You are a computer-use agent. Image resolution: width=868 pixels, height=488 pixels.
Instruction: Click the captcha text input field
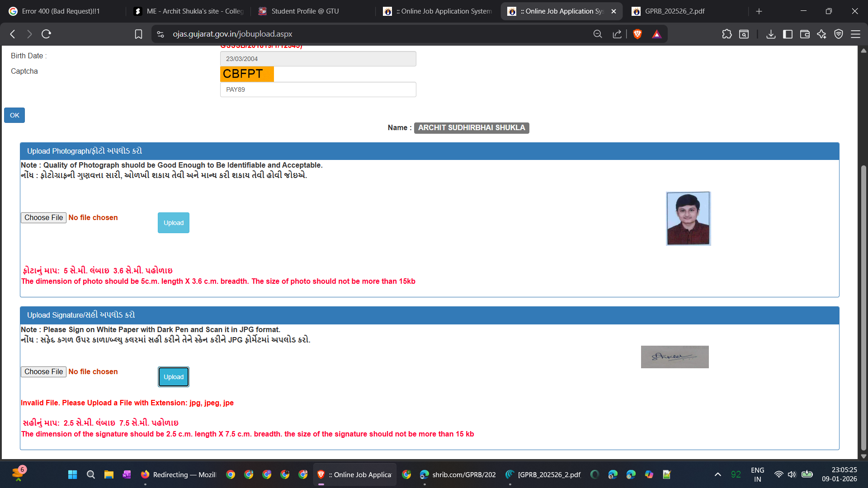click(x=318, y=89)
